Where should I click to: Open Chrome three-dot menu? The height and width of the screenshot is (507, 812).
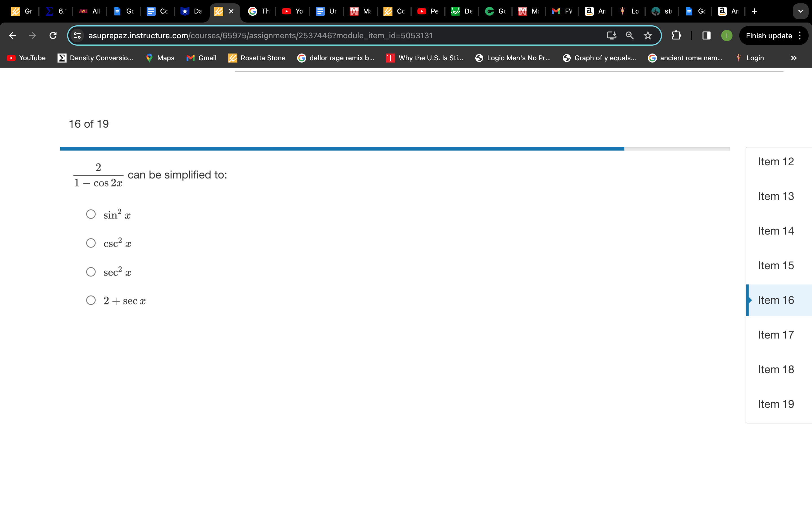pos(800,35)
